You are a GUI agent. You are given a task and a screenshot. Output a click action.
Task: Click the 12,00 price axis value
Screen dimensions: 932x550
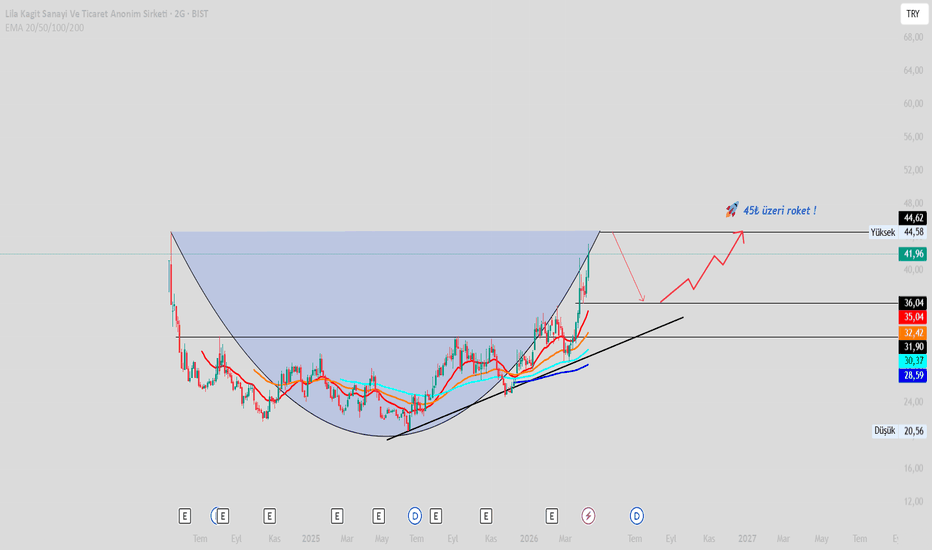(914, 502)
